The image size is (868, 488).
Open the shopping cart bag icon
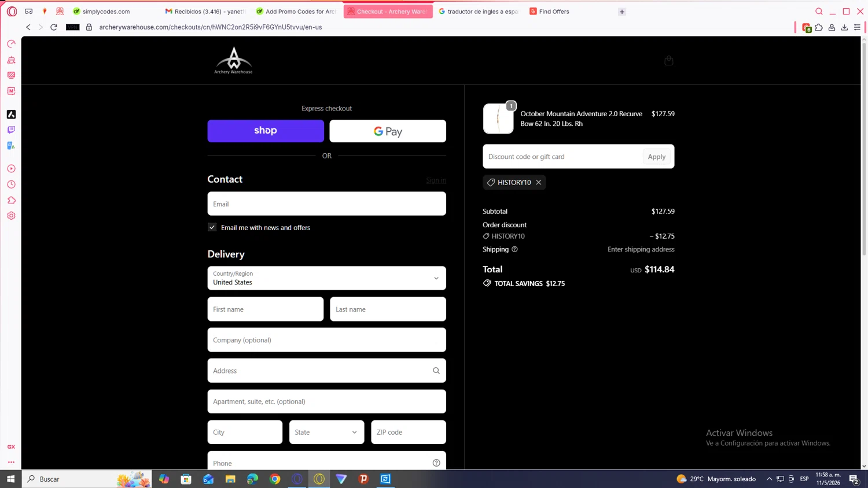pyautogui.click(x=668, y=61)
